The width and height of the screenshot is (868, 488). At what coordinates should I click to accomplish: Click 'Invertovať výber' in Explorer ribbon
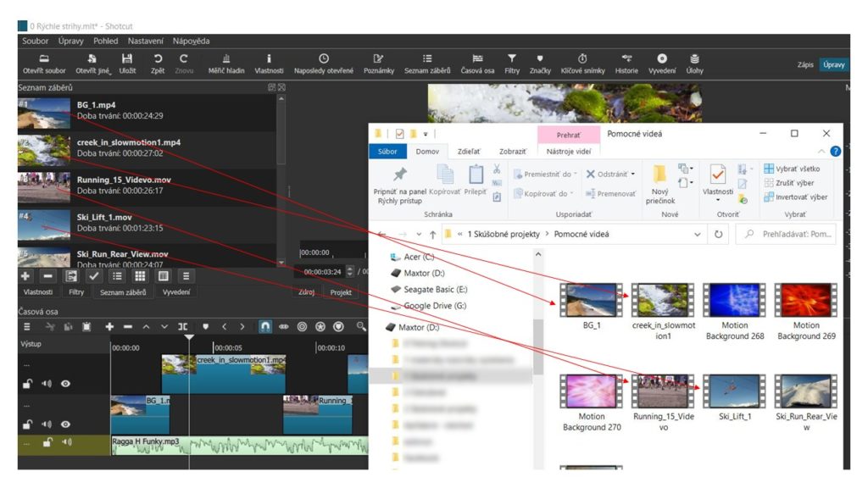(795, 197)
